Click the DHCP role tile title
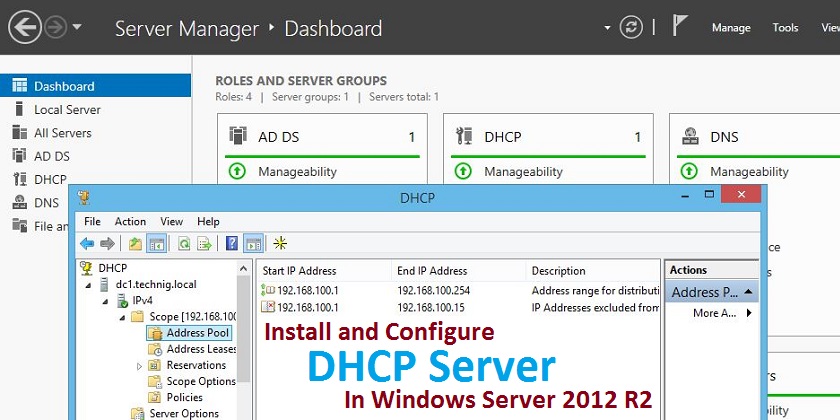This screenshot has height=420, width=840. (502, 137)
